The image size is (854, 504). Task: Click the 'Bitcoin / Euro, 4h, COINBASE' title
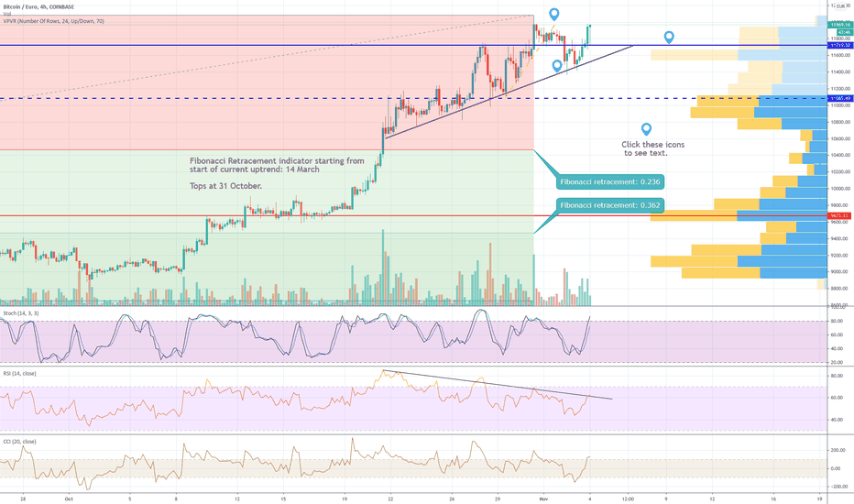38,6
